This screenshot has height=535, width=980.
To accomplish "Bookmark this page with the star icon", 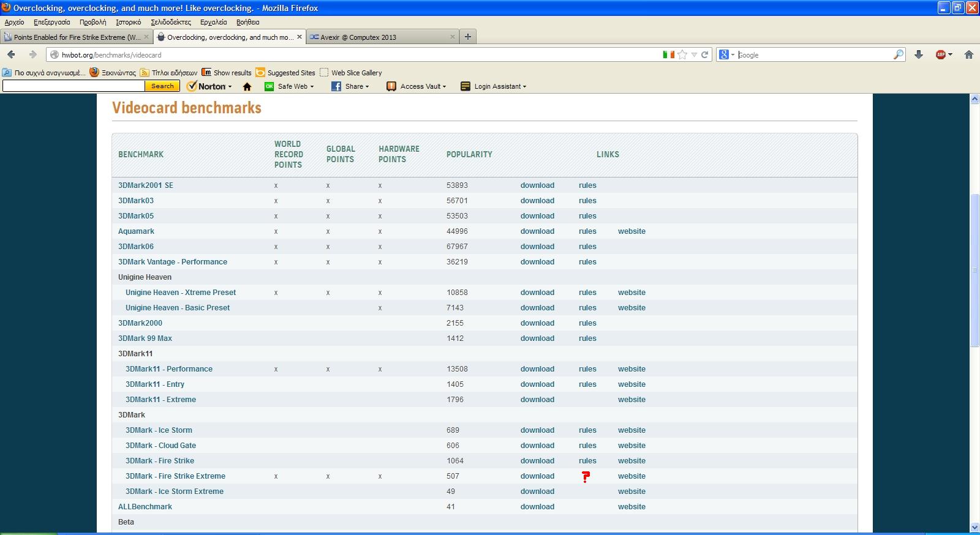I will (682, 54).
